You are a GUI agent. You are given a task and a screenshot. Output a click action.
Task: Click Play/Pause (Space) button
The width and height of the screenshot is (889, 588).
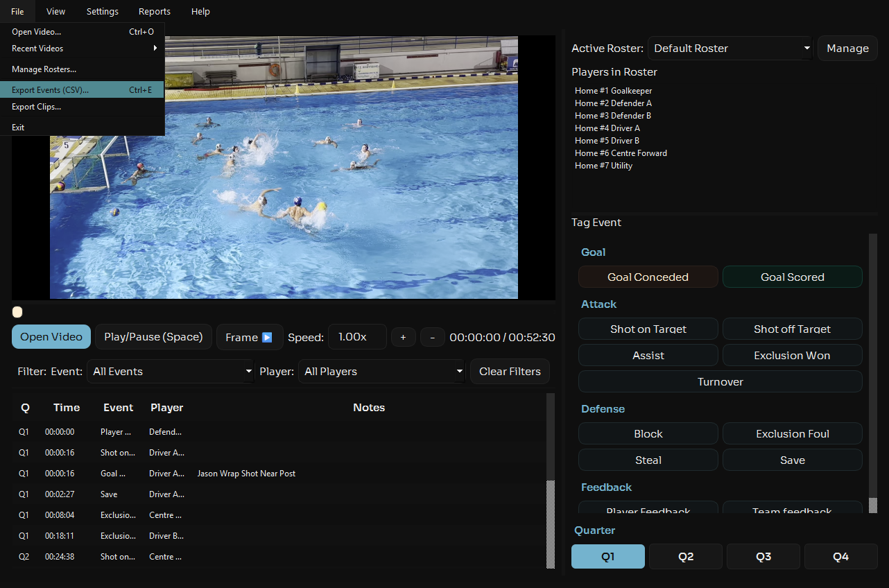click(153, 337)
